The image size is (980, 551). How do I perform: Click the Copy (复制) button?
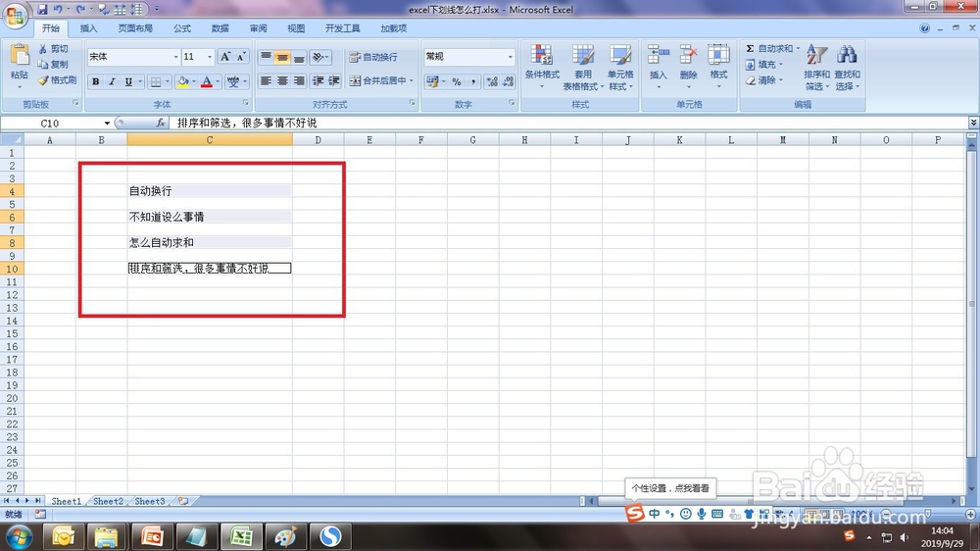coord(53,65)
